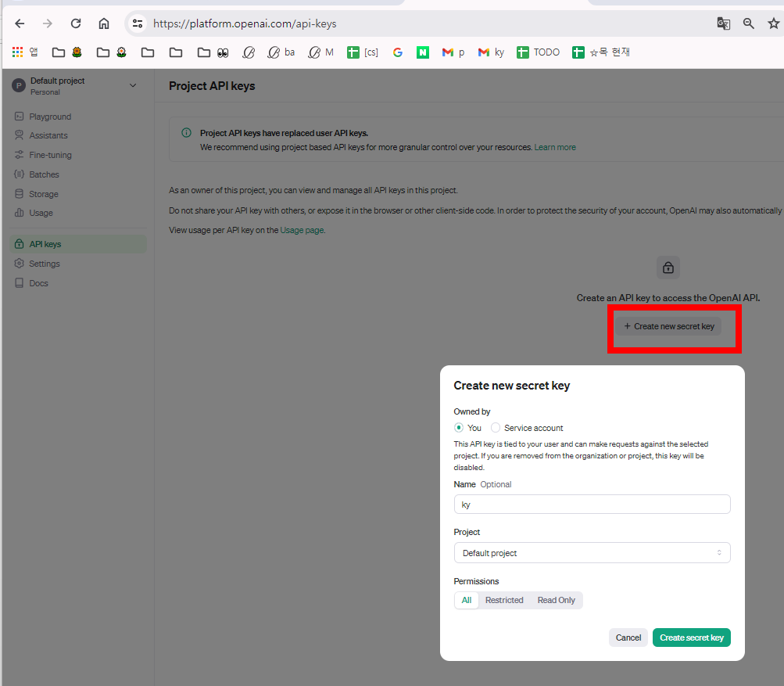Open the daisy flower bookmark folder
This screenshot has width=784, height=686.
(112, 52)
